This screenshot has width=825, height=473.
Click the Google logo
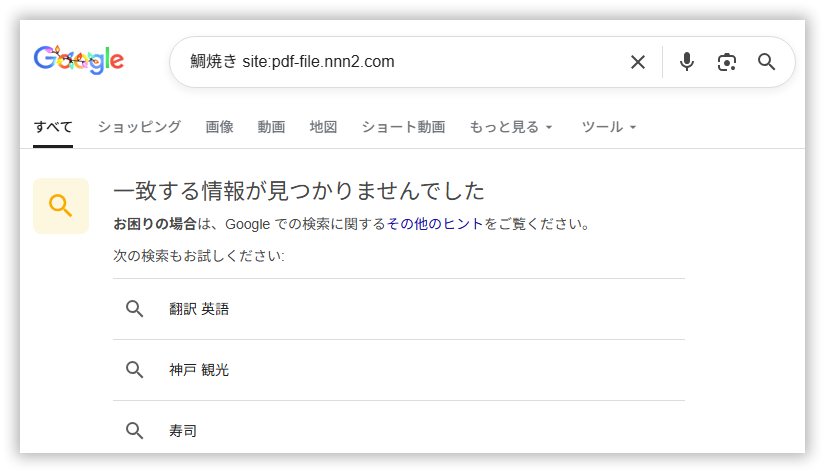click(78, 60)
